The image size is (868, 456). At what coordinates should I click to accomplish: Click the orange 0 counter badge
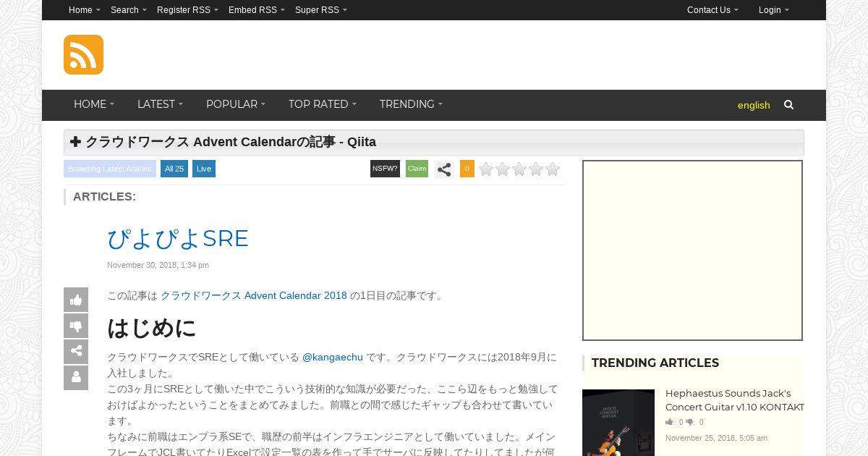(467, 169)
